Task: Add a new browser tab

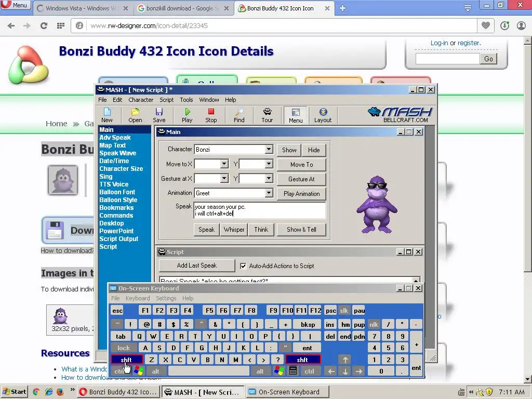Action: click(x=342, y=8)
